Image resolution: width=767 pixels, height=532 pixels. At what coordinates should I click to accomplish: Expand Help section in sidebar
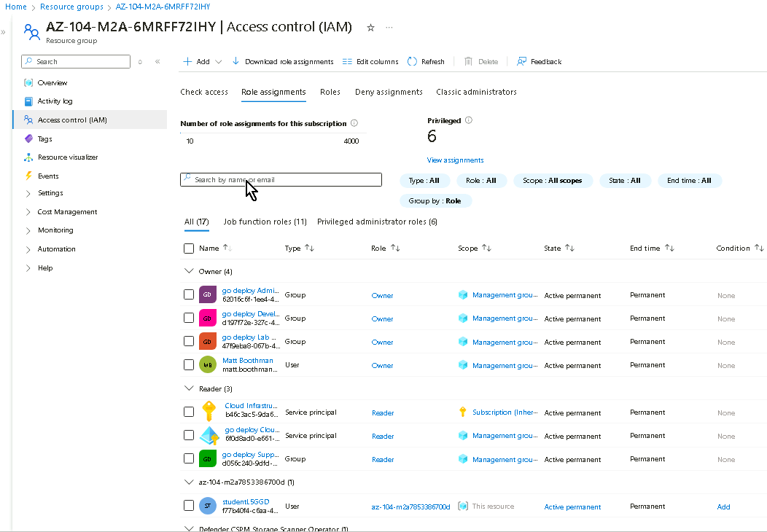coord(28,268)
